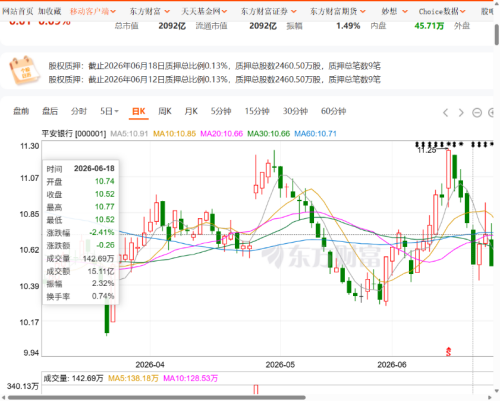Shift the K-line chart to later dates with the right arrow

tap(461, 113)
